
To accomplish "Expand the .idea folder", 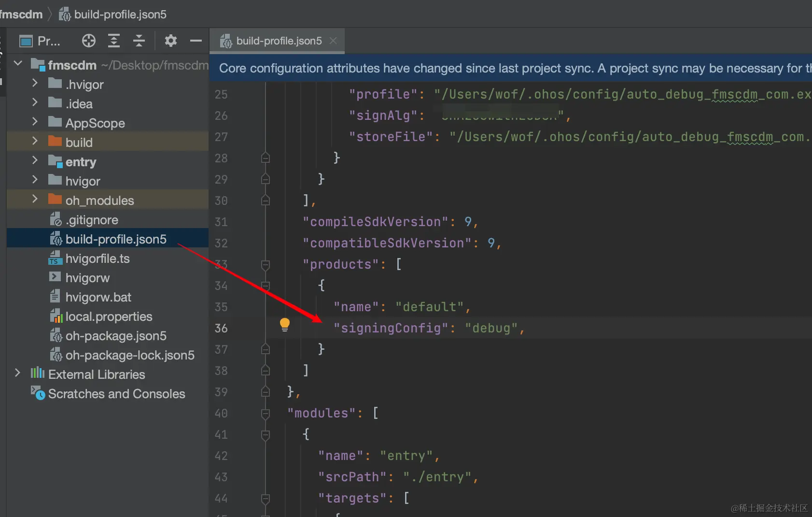I will 35,102.
